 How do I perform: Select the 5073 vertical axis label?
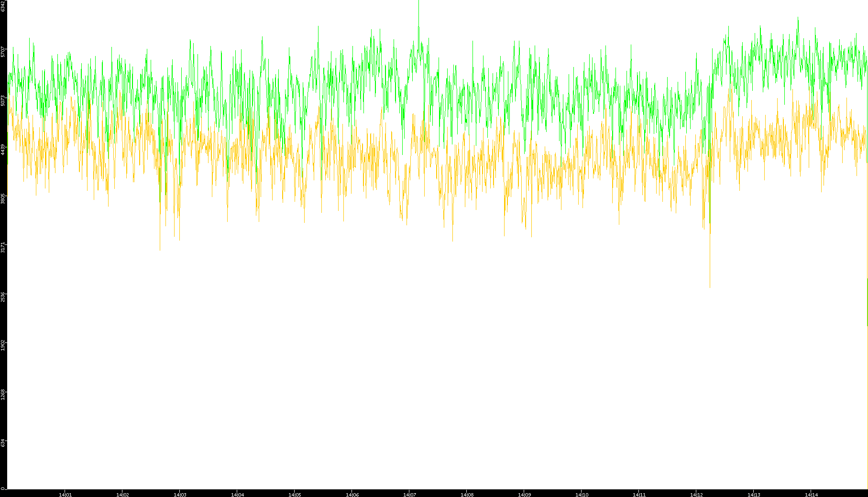(x=3, y=100)
